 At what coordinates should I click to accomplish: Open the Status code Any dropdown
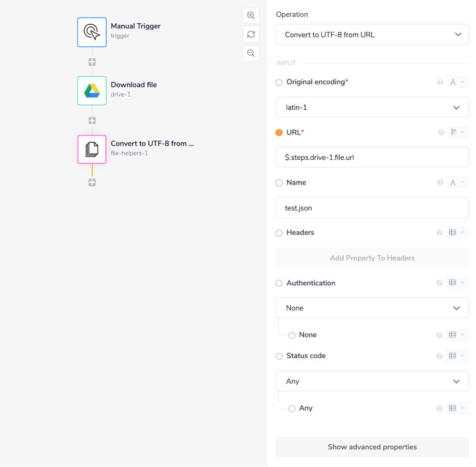pyautogui.click(x=372, y=381)
